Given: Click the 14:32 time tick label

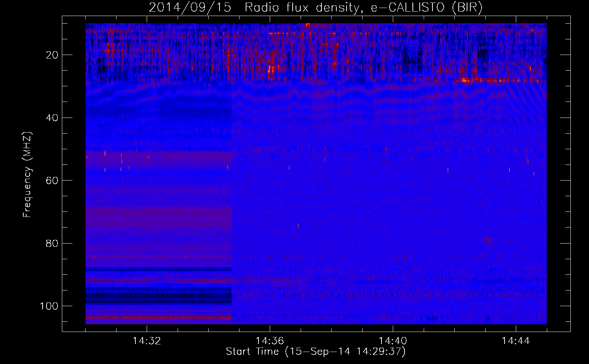Looking at the screenshot, I should point(147,341).
